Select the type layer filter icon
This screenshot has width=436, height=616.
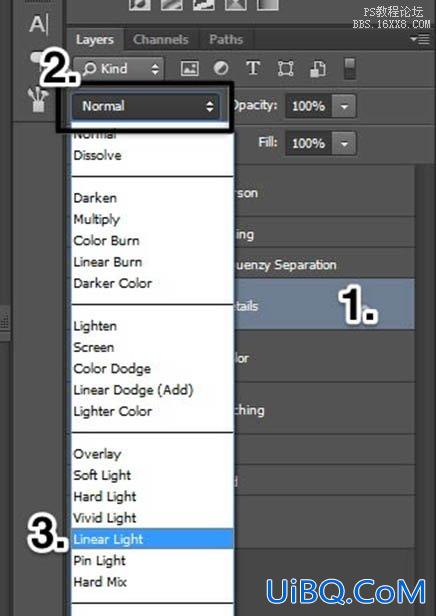coord(253,68)
